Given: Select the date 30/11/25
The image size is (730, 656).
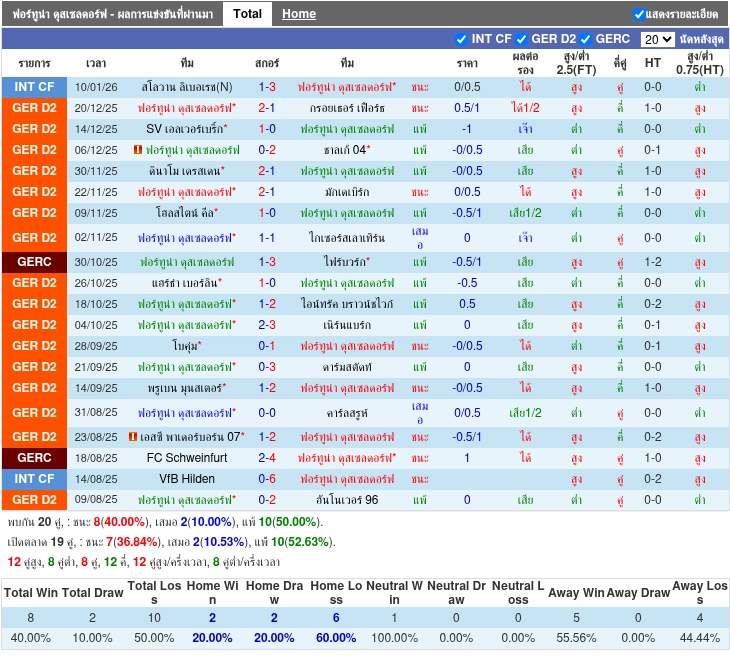Looking at the screenshot, I should tap(96, 171).
